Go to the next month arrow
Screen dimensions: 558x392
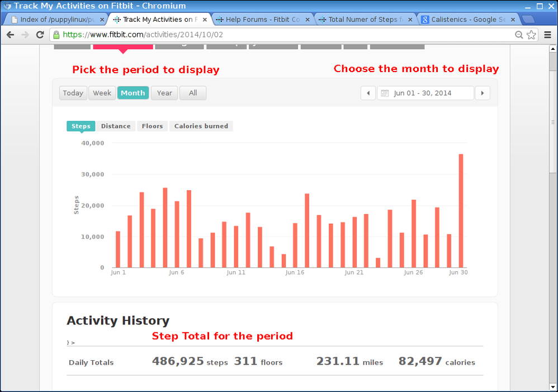(483, 93)
